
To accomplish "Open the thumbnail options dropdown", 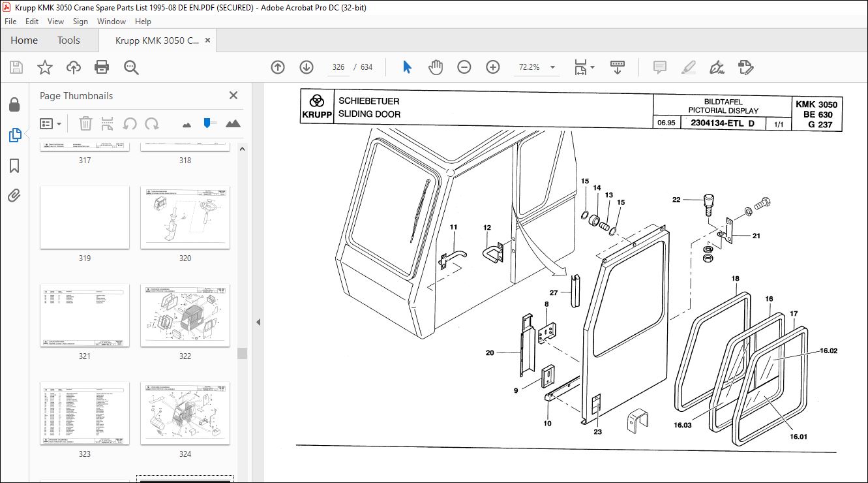I will pyautogui.click(x=51, y=123).
